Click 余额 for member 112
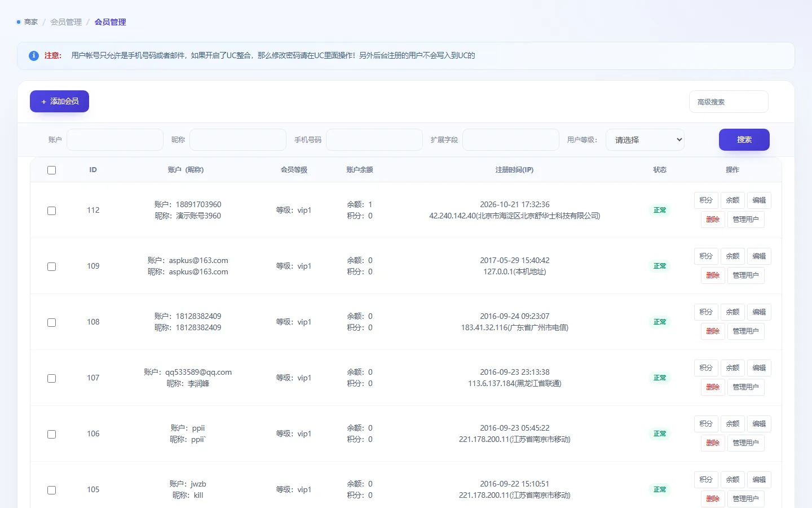 (x=732, y=200)
